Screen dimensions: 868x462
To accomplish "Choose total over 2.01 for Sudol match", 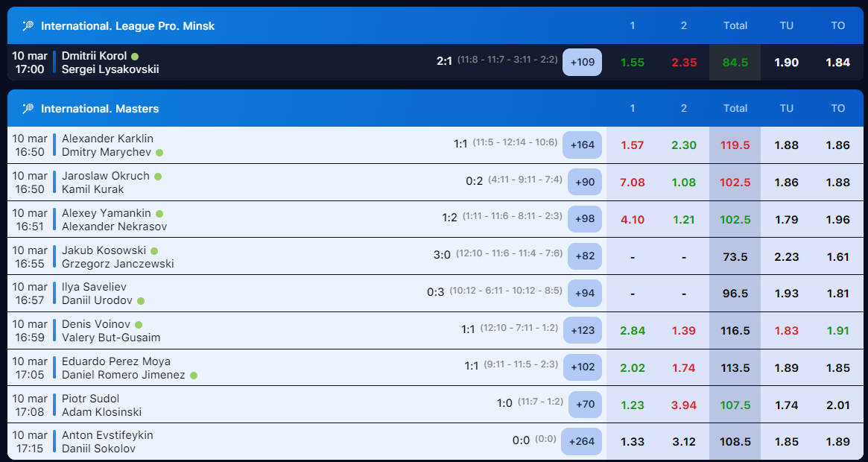I will [837, 405].
